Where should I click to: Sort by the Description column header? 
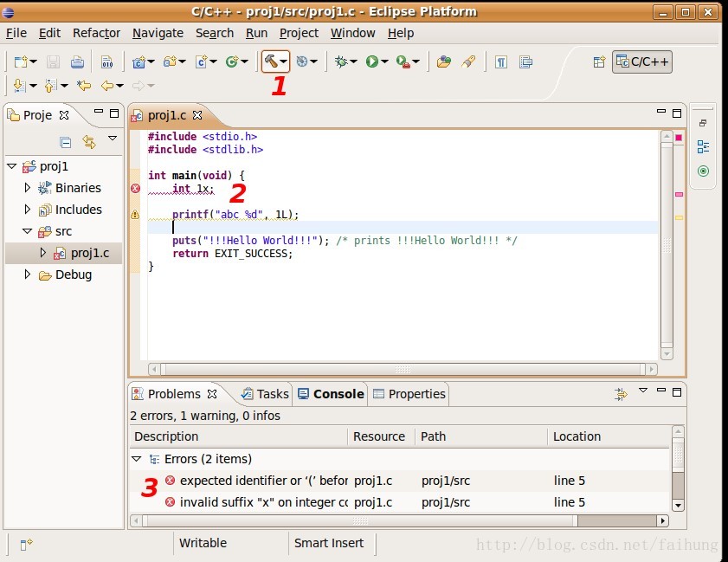click(x=239, y=436)
